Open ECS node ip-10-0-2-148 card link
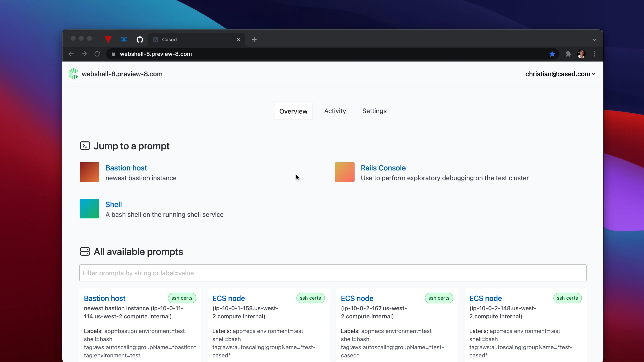Image resolution: width=644 pixels, height=362 pixels. [486, 298]
